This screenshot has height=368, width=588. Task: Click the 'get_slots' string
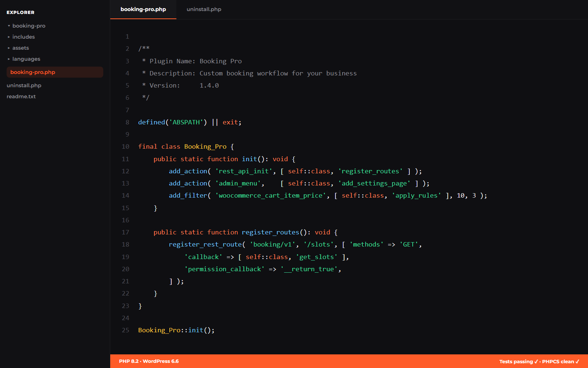tap(316, 257)
